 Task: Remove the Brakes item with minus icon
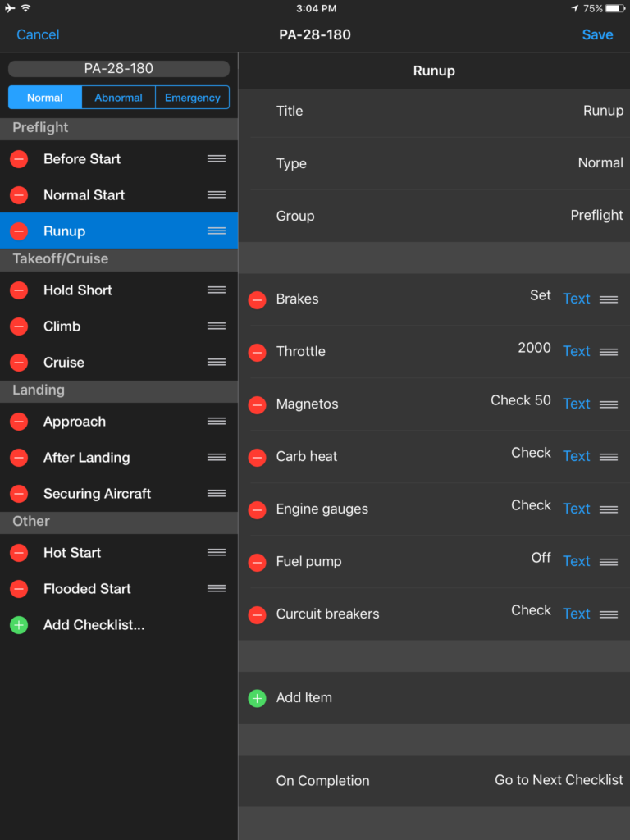(x=257, y=300)
